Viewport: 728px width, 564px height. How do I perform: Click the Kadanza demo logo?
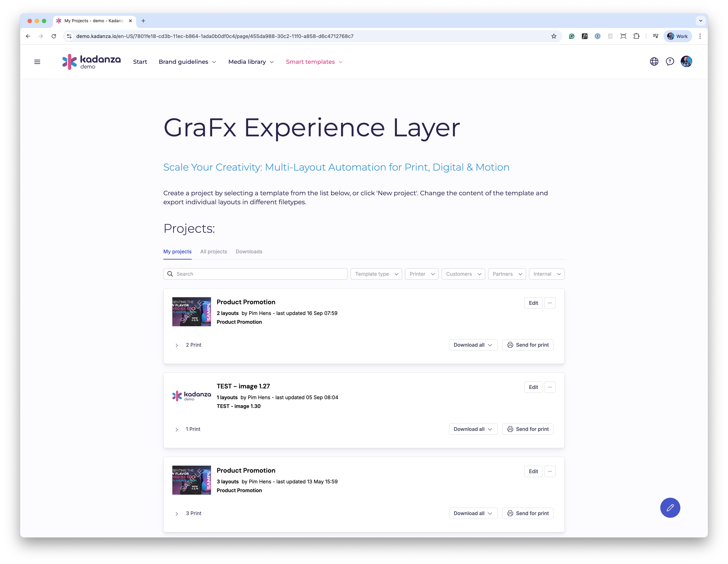point(91,62)
